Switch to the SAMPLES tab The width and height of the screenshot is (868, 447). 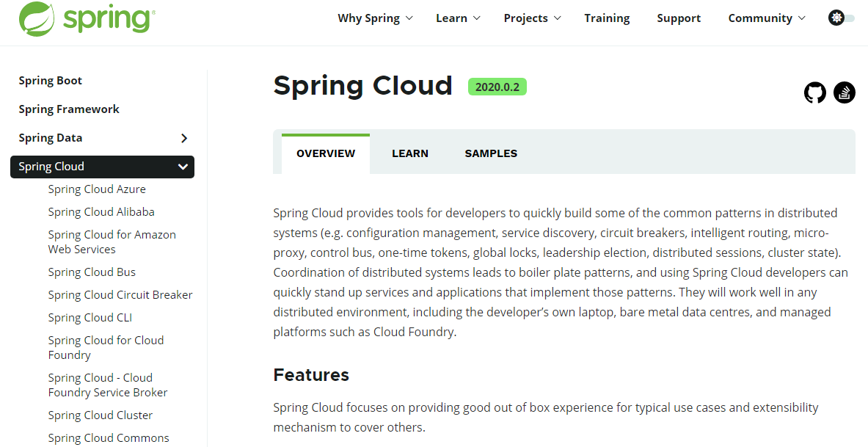pos(491,153)
